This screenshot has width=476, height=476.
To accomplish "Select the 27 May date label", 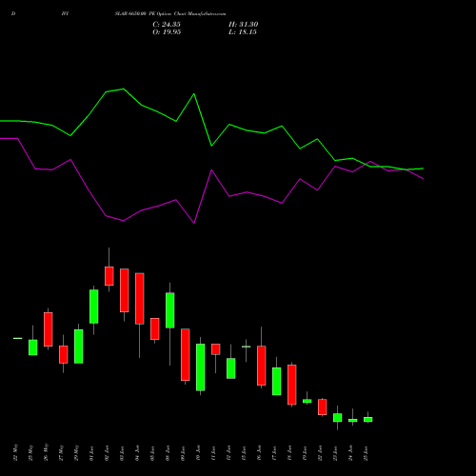I will (61, 452).
